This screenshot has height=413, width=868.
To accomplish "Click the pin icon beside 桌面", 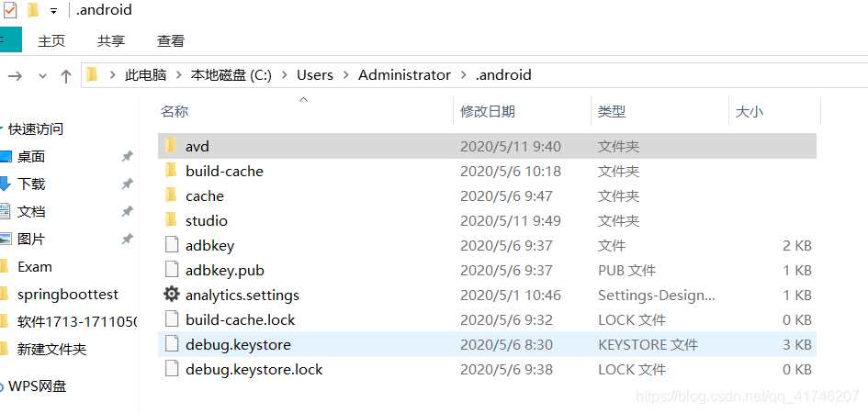I will coord(128,157).
